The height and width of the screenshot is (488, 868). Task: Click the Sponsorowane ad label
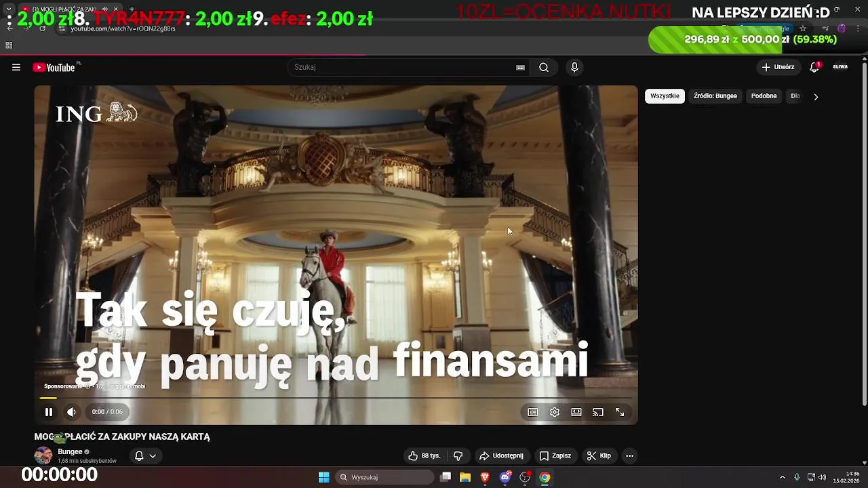click(64, 386)
